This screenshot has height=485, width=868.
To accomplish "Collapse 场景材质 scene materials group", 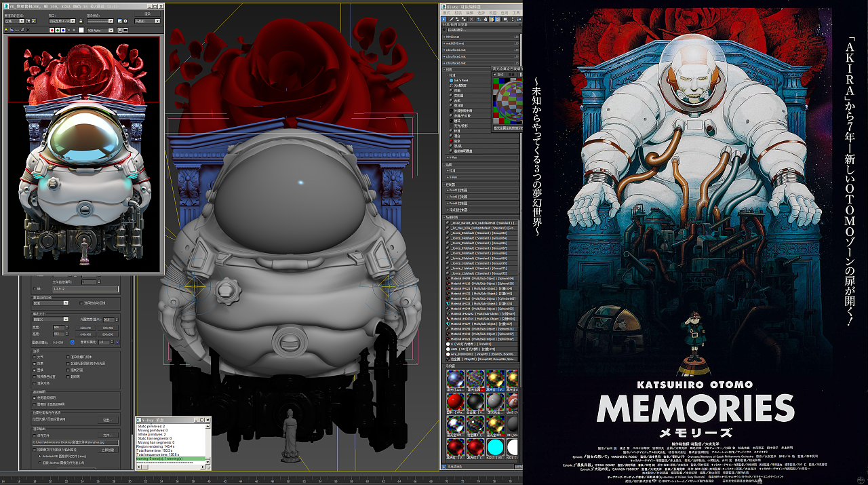I will (x=481, y=217).
